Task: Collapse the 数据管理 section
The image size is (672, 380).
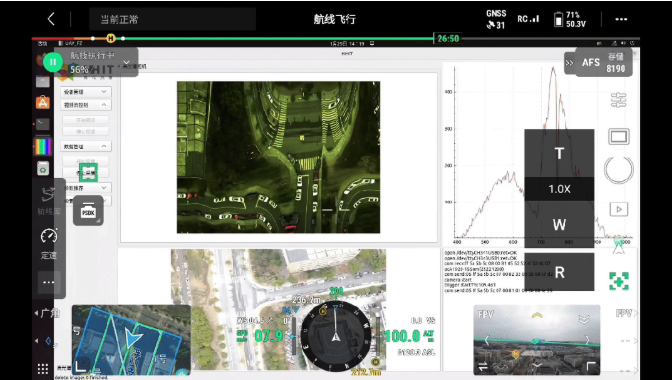Action: [87, 147]
